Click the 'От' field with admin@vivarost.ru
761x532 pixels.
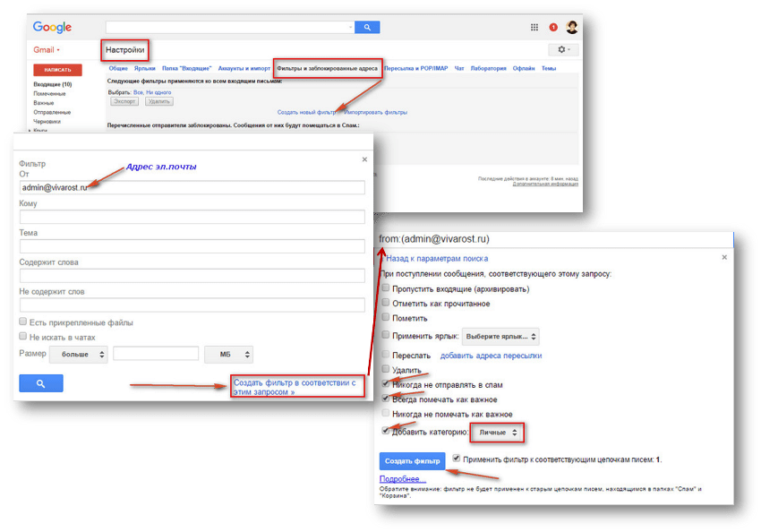click(192, 187)
